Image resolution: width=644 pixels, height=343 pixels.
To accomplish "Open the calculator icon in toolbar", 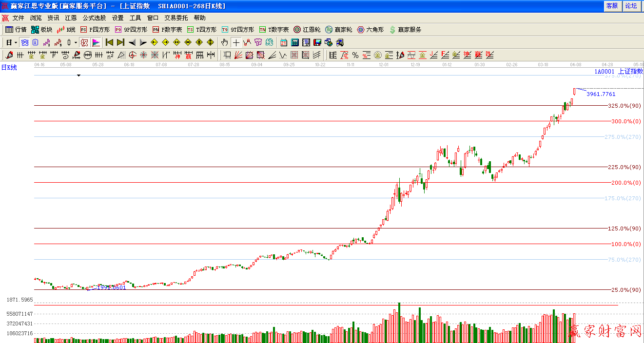I will (295, 42).
